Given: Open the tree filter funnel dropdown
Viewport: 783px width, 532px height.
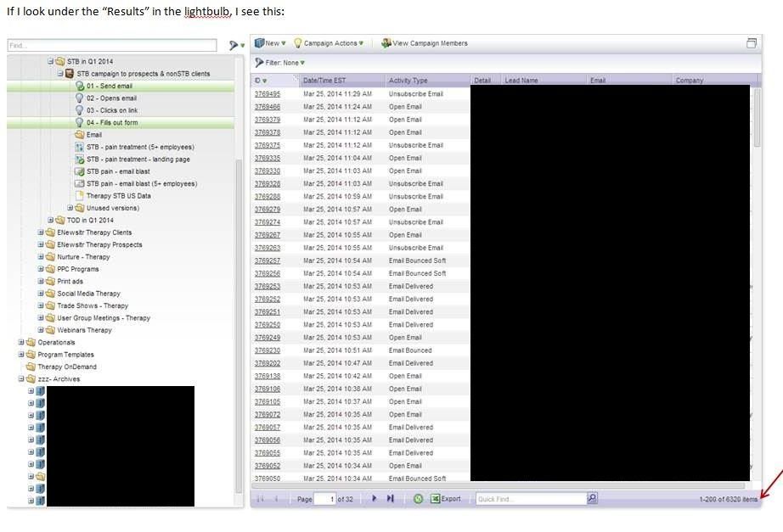Looking at the screenshot, I should click(x=234, y=46).
